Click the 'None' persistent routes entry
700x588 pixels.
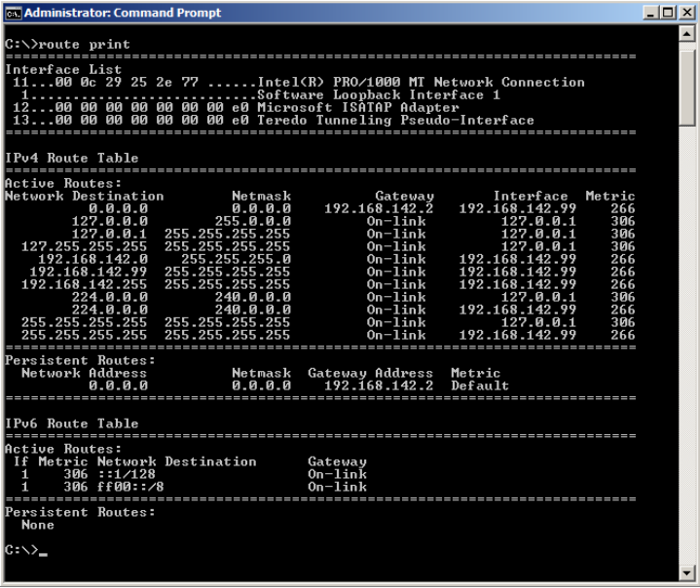click(38, 525)
